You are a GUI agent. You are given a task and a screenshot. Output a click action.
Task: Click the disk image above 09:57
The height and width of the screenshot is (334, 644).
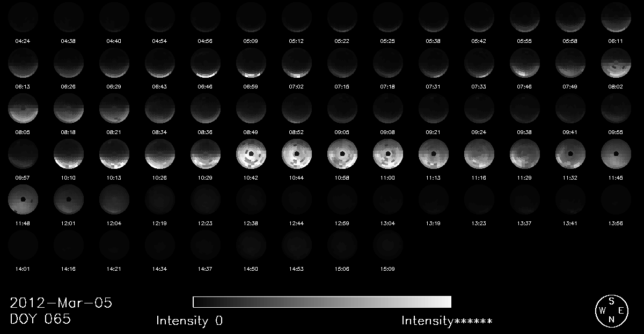(23, 154)
